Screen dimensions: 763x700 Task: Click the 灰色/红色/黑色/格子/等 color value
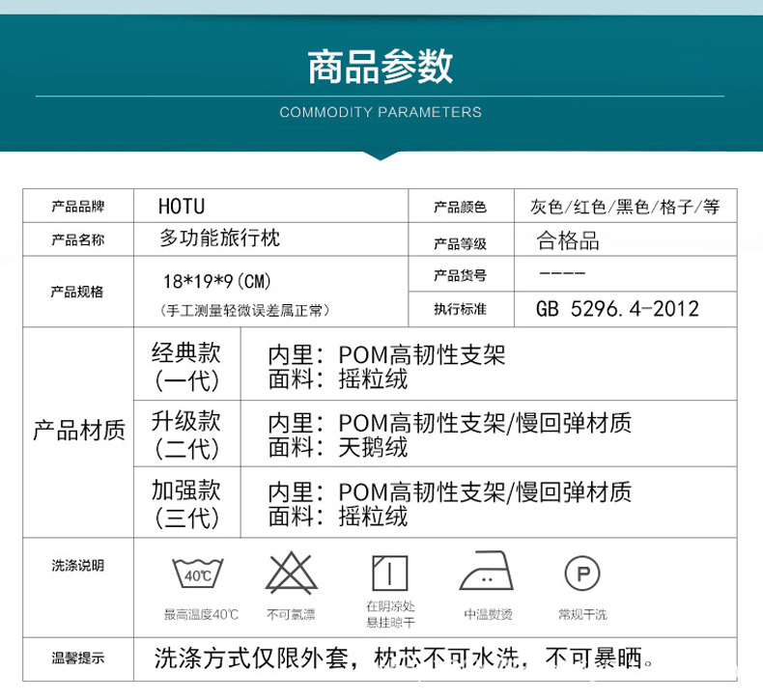coord(625,207)
